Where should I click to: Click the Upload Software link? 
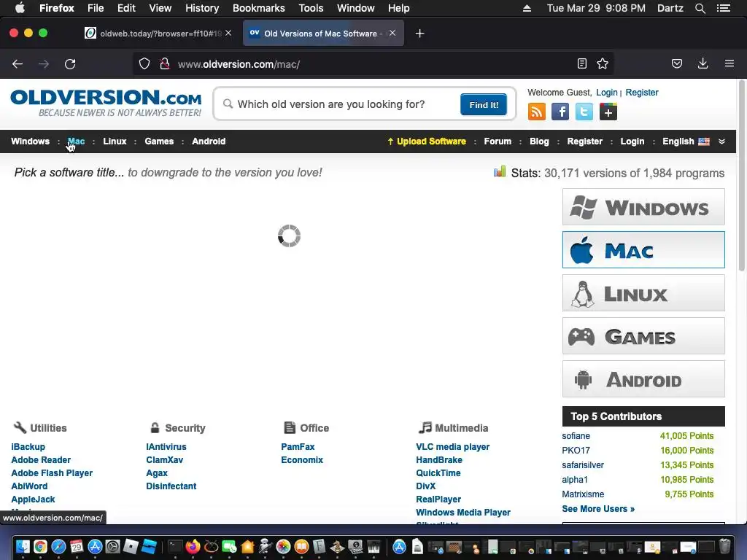[x=427, y=141]
